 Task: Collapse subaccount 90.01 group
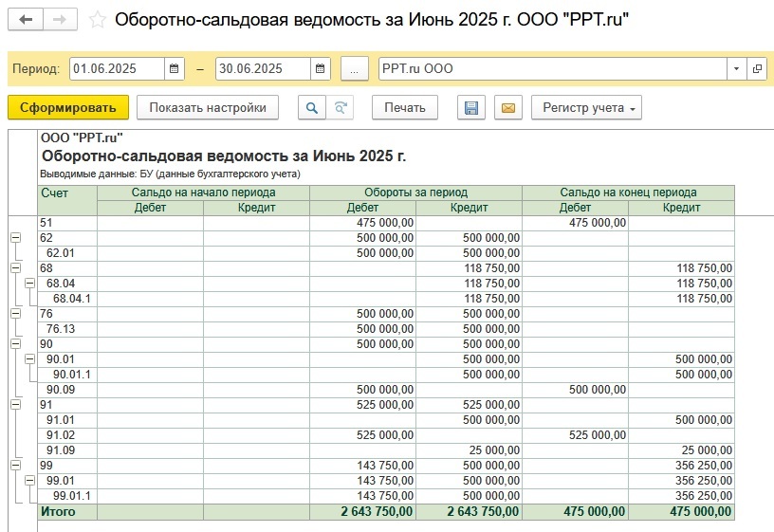(29, 359)
